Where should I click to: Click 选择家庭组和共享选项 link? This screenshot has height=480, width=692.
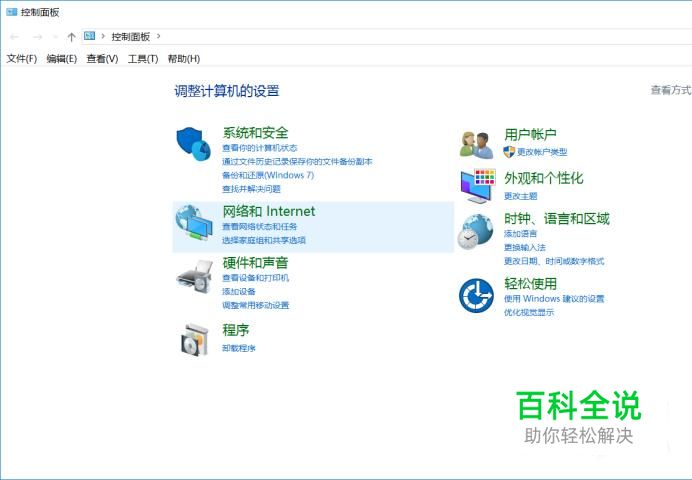coord(264,240)
